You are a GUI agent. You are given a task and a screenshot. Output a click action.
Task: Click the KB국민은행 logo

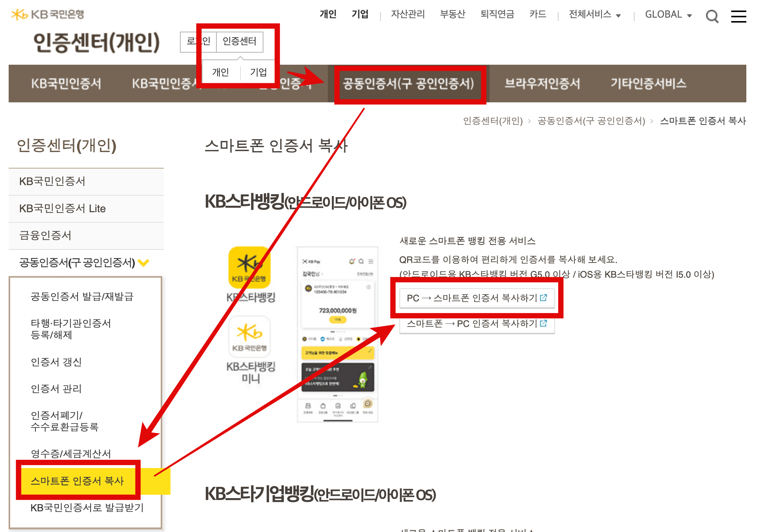pyautogui.click(x=48, y=15)
